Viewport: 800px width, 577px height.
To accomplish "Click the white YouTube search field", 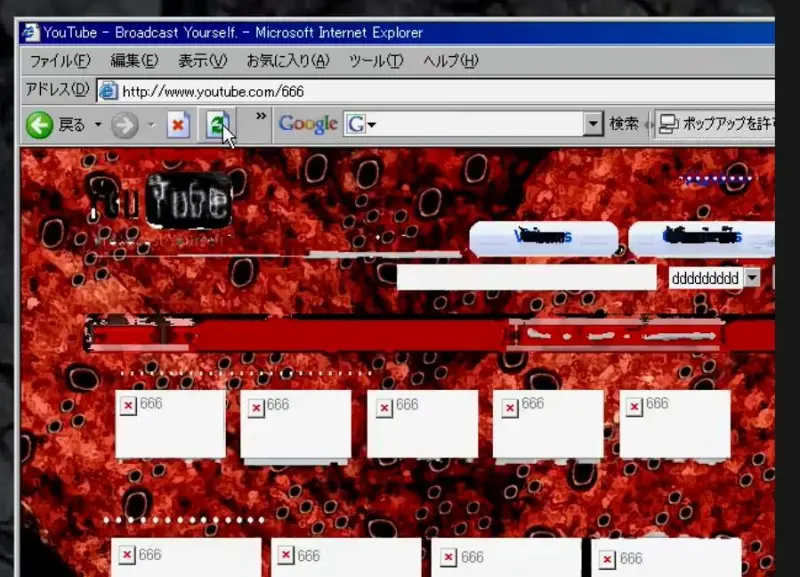I will [527, 278].
